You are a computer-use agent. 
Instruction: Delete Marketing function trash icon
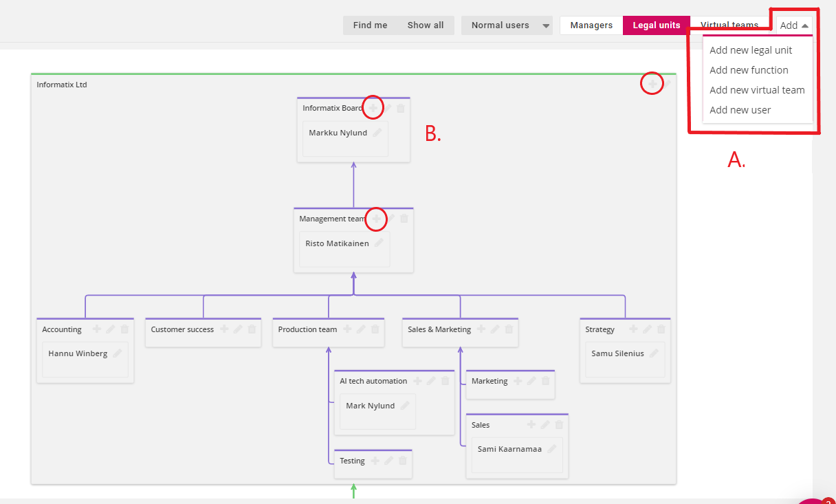(546, 381)
